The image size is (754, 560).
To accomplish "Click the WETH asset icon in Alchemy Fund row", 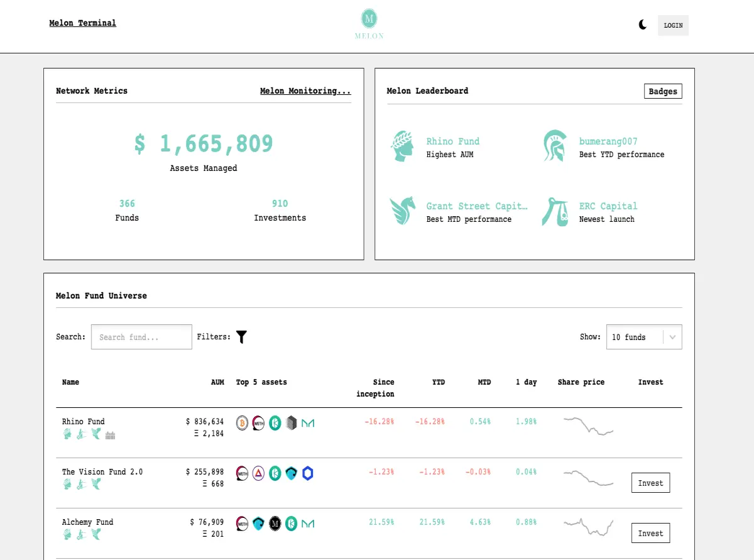I will coord(242,524).
